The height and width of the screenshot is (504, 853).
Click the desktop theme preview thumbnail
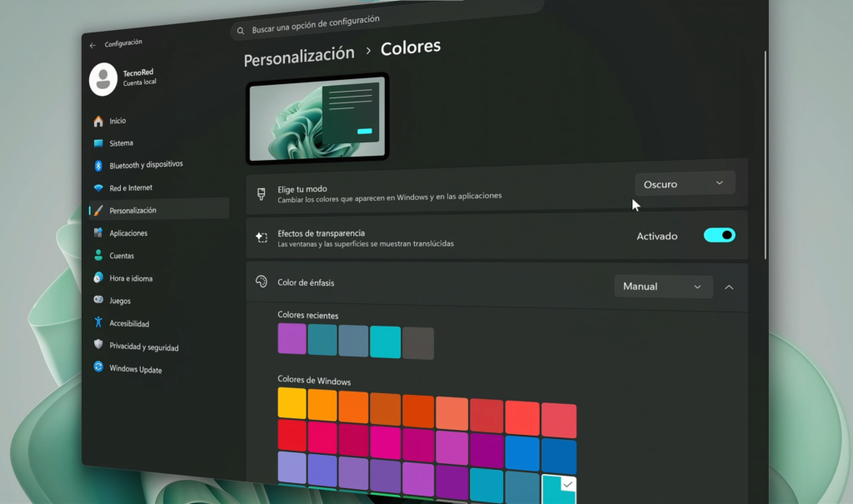tap(317, 118)
